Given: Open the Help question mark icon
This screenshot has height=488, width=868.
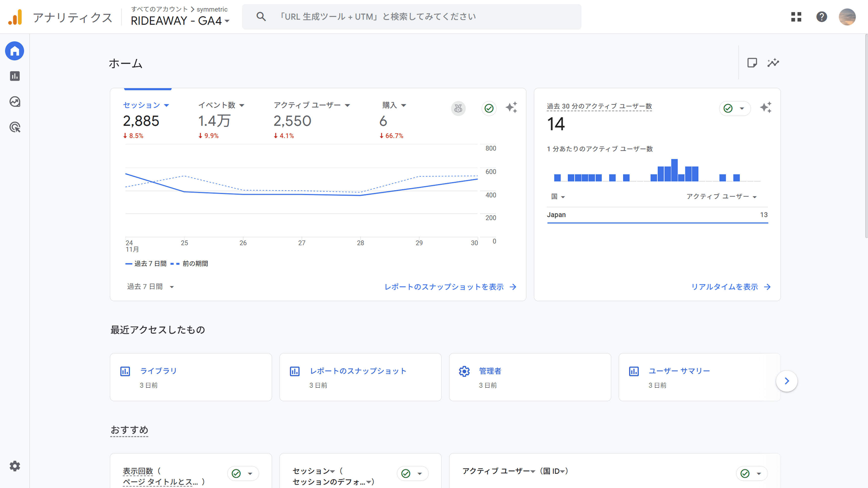Looking at the screenshot, I should [822, 17].
